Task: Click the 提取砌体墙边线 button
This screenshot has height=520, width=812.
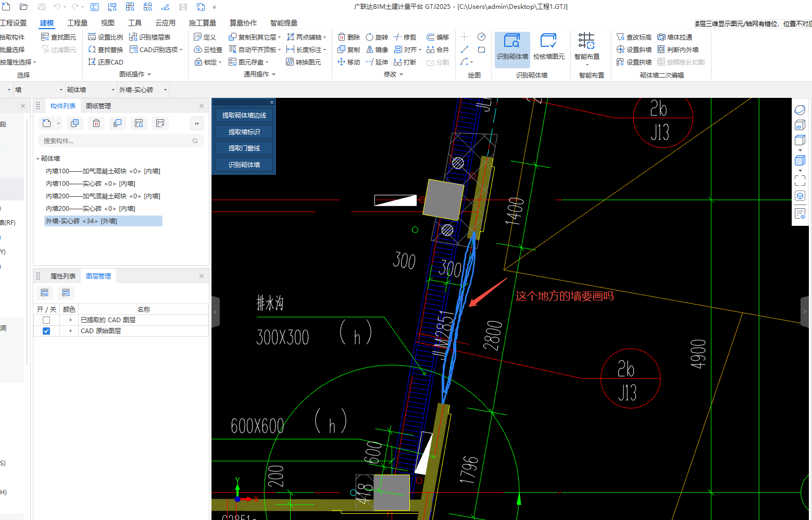Action: click(x=244, y=116)
